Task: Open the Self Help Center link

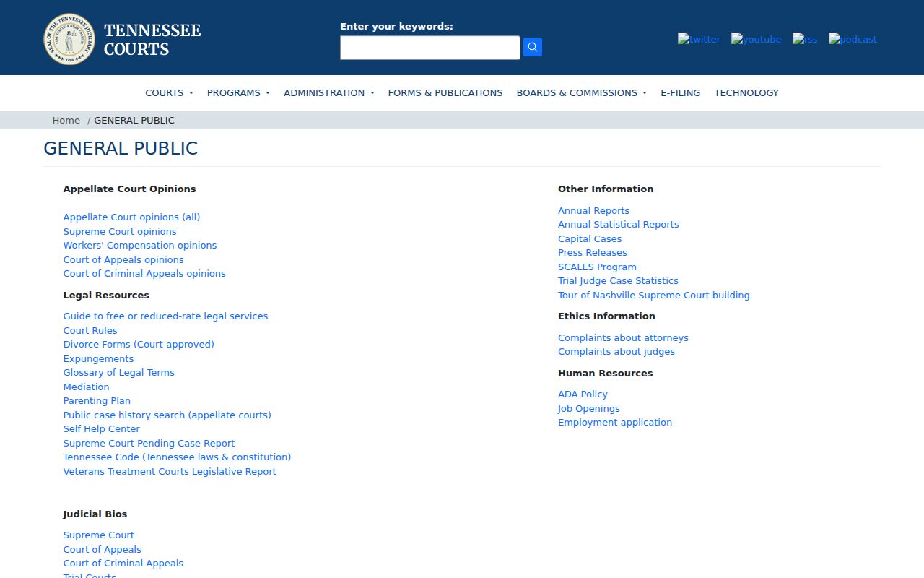Action: point(102,428)
